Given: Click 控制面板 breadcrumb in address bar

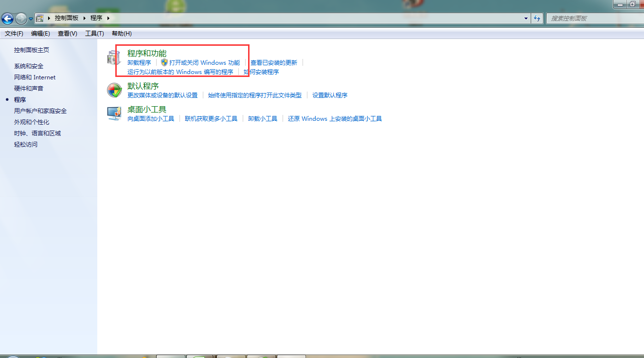Looking at the screenshot, I should pyautogui.click(x=66, y=18).
